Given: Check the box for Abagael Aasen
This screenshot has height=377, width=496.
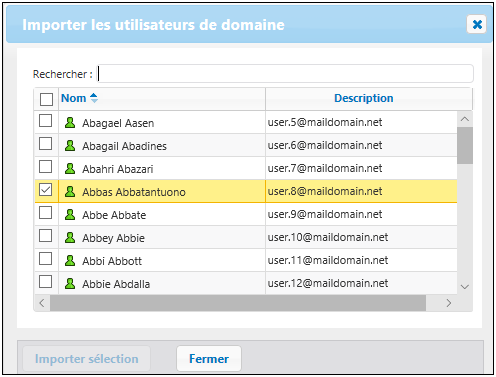Looking at the screenshot, I should click(45, 121).
